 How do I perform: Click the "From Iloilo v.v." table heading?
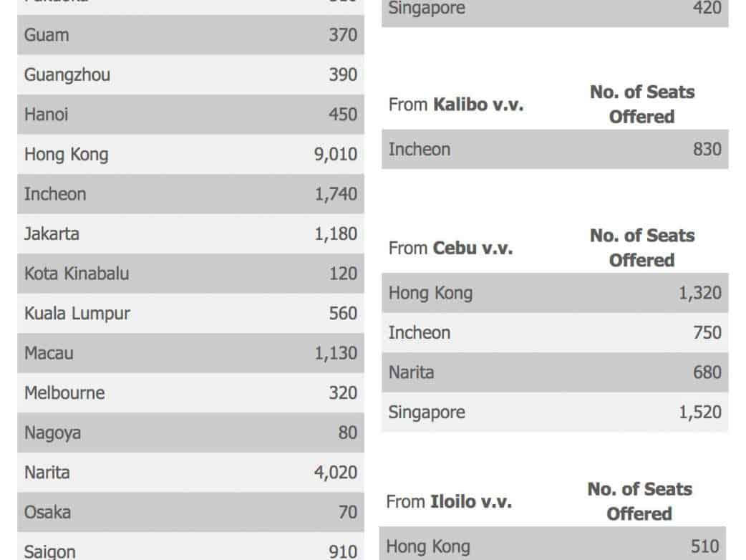(x=449, y=502)
